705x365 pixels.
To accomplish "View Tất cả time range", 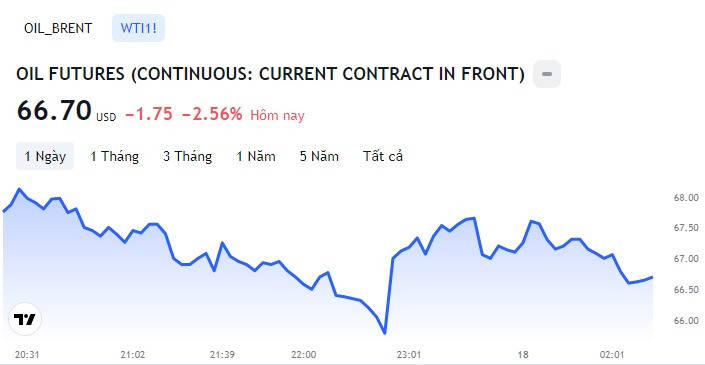I will tap(383, 156).
